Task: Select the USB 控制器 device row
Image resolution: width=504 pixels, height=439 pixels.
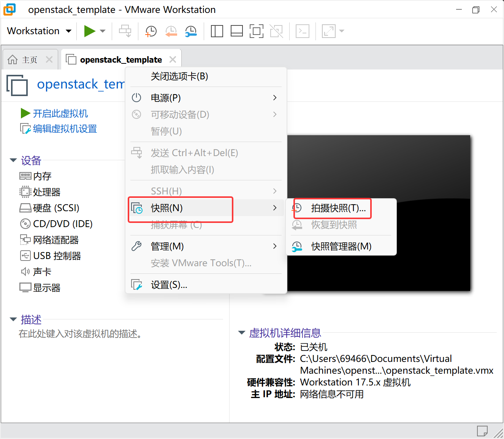Action: click(x=50, y=256)
